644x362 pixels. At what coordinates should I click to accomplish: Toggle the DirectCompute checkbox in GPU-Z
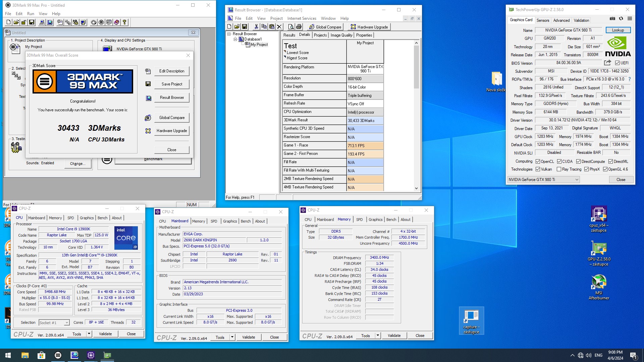(578, 162)
